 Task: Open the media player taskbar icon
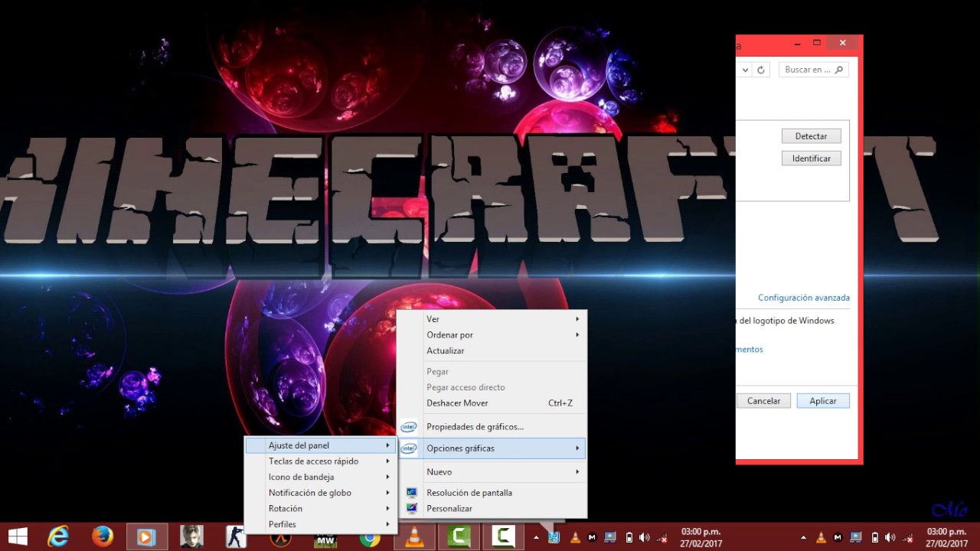[146, 537]
